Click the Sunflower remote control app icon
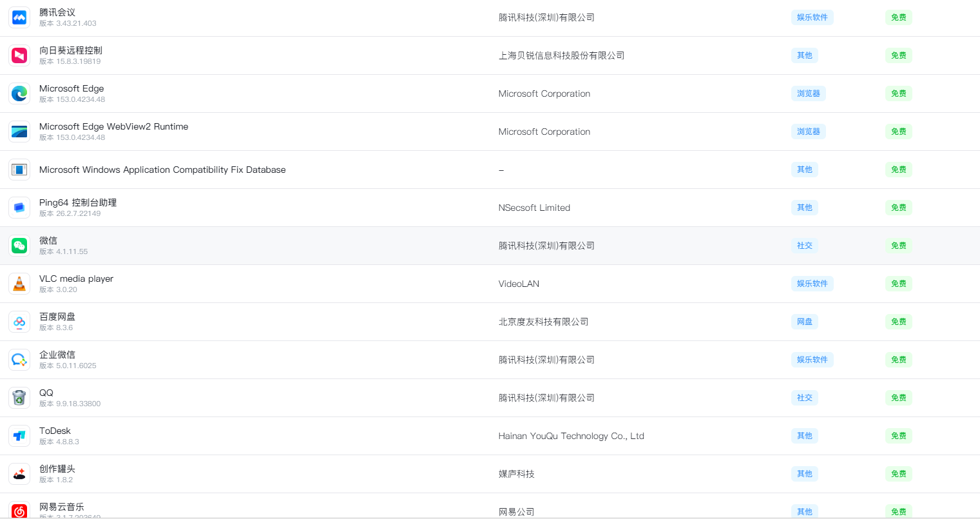This screenshot has height=519, width=980. [x=19, y=55]
